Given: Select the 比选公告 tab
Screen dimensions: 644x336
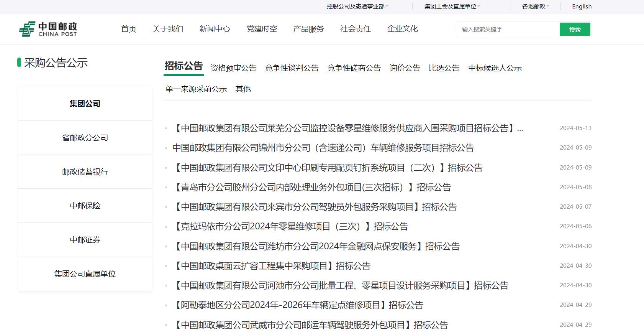Looking at the screenshot, I should (x=444, y=68).
